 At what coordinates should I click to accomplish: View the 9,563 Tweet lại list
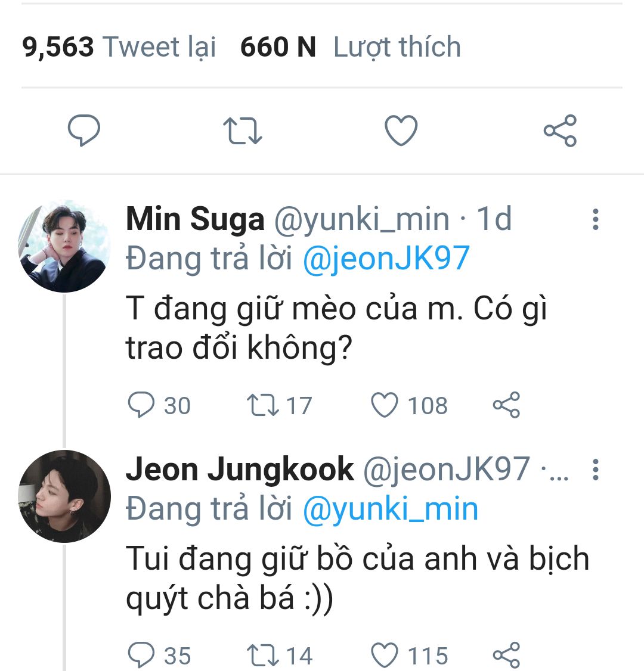click(119, 47)
